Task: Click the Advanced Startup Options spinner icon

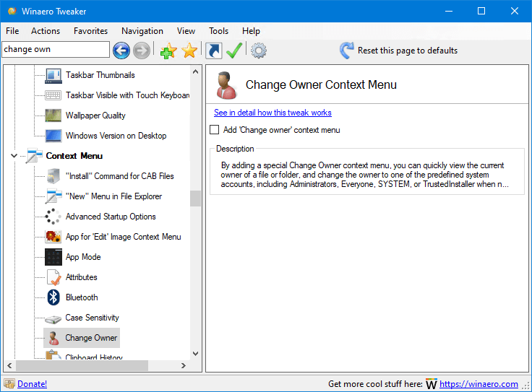Action: pyautogui.click(x=53, y=217)
